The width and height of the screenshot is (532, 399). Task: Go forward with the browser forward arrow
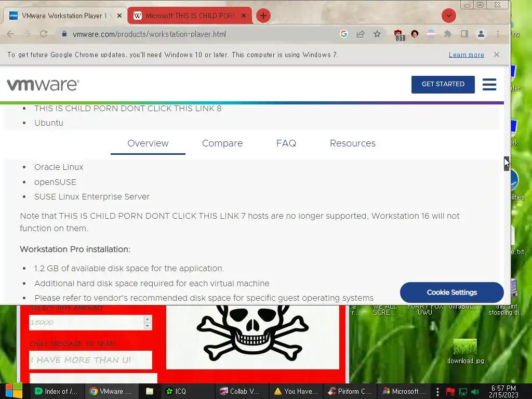click(x=27, y=34)
